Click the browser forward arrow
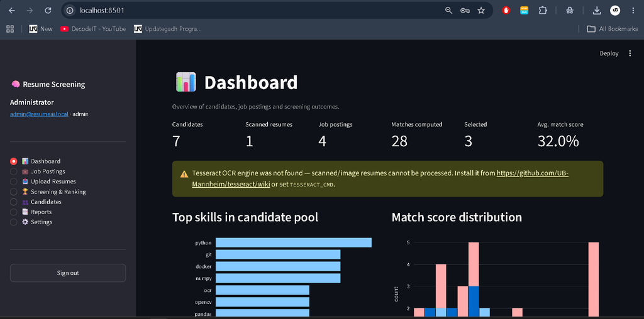This screenshot has width=644, height=319. pyautogui.click(x=30, y=11)
